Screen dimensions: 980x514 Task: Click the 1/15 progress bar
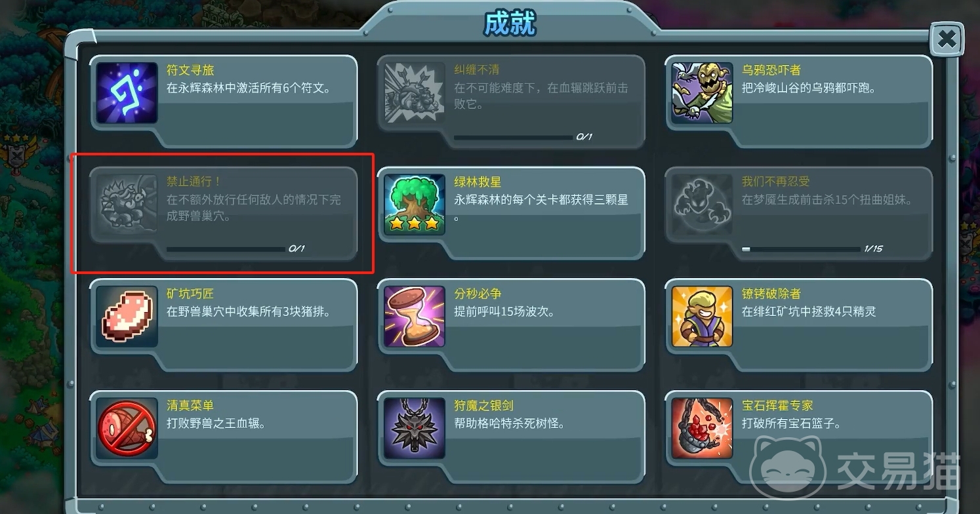point(800,249)
